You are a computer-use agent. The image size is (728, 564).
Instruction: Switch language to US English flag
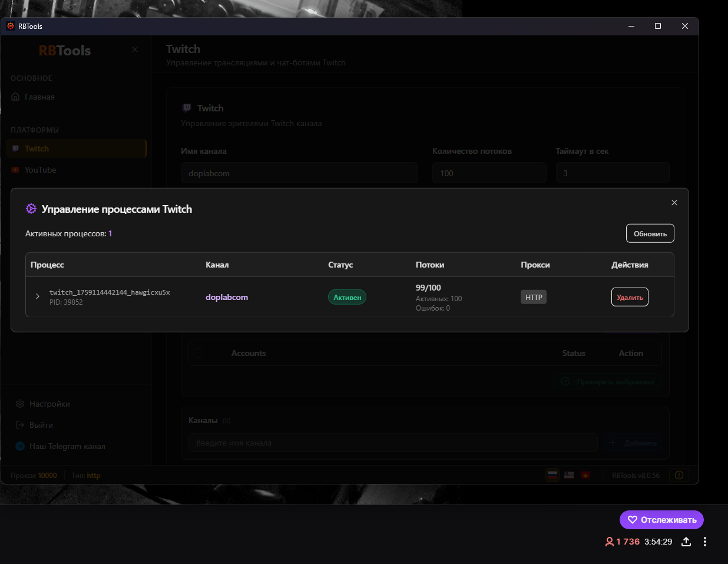coord(569,475)
